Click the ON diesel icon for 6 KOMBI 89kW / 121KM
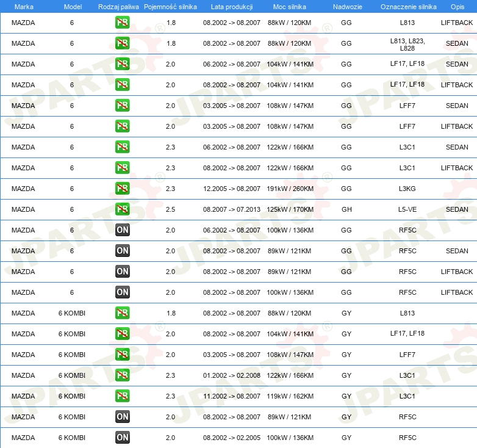477x448 pixels. [122, 417]
